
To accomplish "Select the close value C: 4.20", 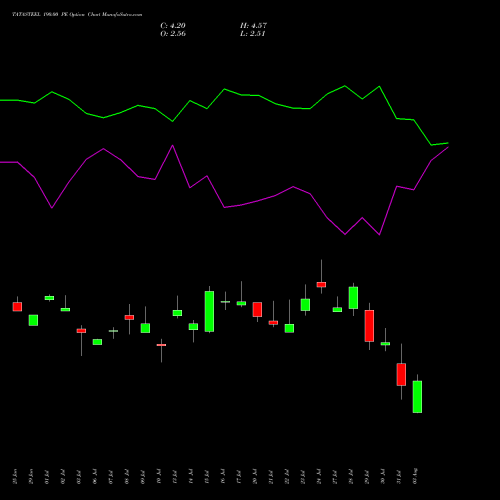I will click(173, 26).
